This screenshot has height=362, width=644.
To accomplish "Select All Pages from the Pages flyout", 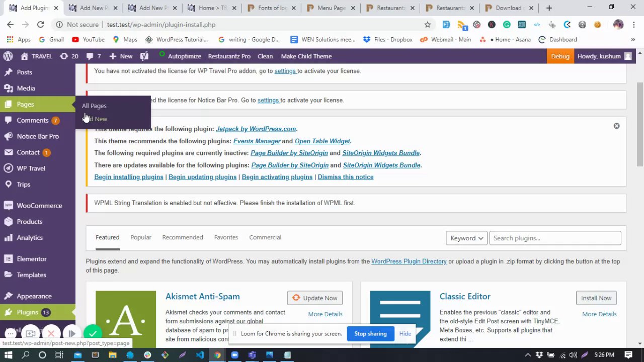I will click(94, 106).
